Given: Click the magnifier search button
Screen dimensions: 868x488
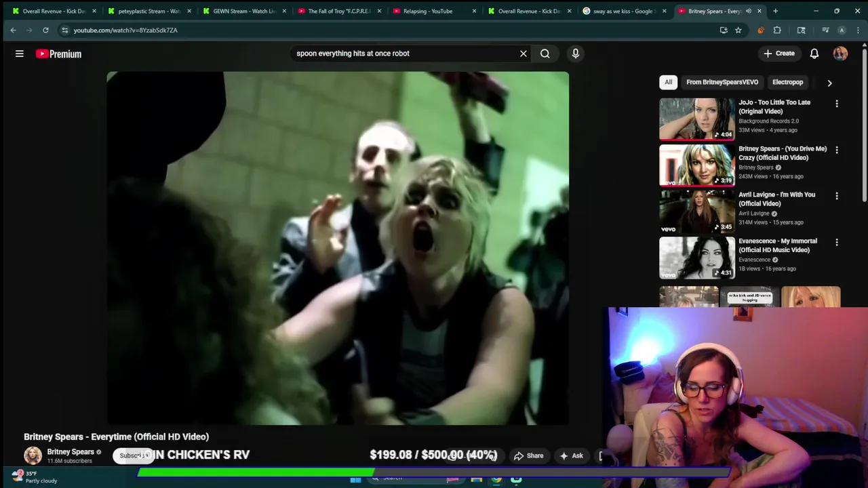Looking at the screenshot, I should click(x=545, y=54).
